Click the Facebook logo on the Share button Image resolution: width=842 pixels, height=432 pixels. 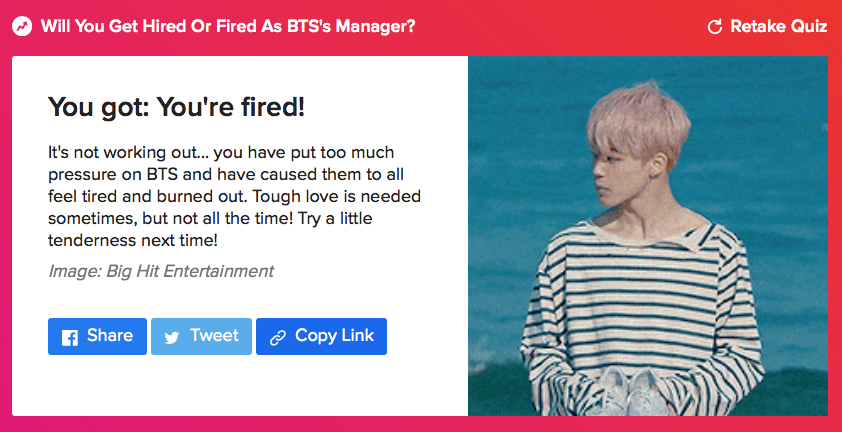[70, 337]
